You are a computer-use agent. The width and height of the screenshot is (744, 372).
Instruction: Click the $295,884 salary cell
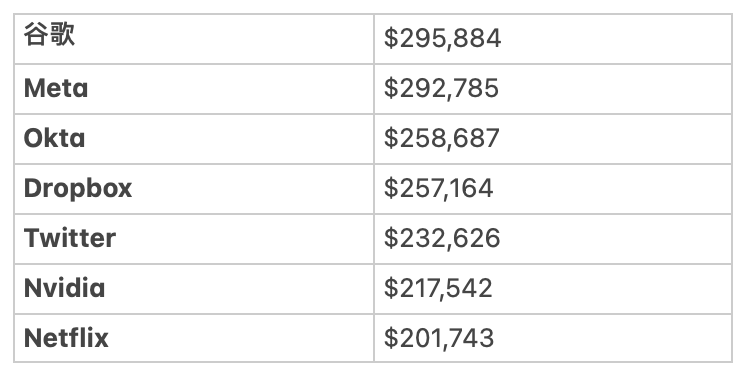pyautogui.click(x=553, y=39)
